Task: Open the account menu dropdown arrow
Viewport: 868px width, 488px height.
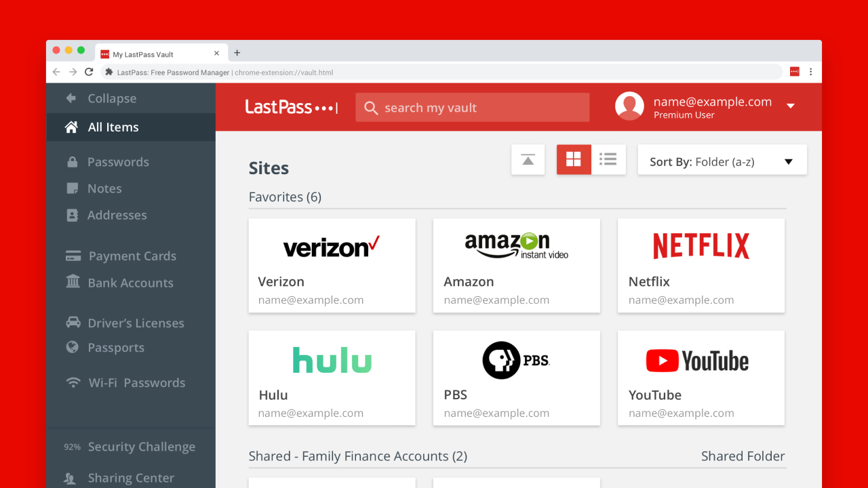Action: coord(790,106)
